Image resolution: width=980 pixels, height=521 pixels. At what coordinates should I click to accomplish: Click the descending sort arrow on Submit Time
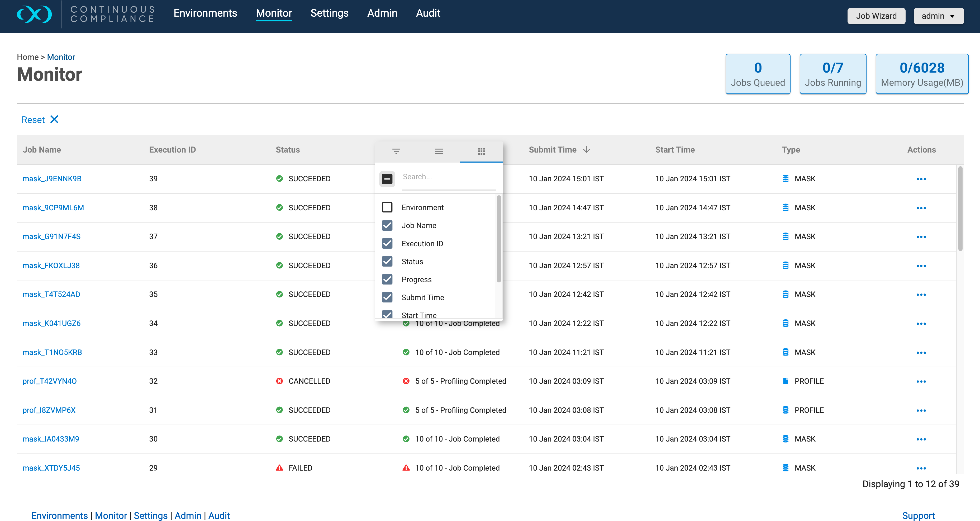[587, 150]
